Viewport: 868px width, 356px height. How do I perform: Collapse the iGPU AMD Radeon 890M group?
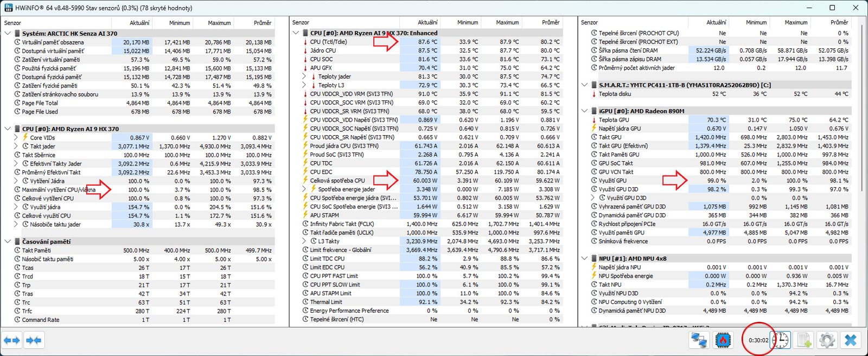tap(584, 111)
